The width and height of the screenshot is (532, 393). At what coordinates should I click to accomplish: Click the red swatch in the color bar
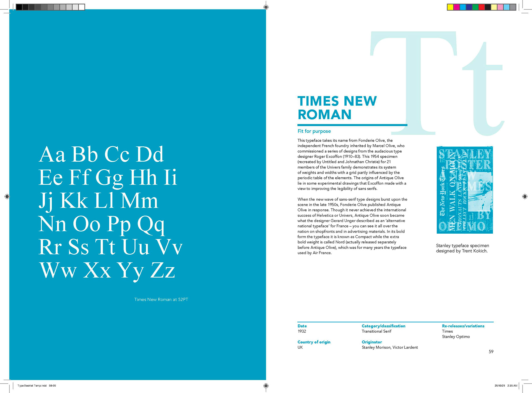[x=482, y=7]
